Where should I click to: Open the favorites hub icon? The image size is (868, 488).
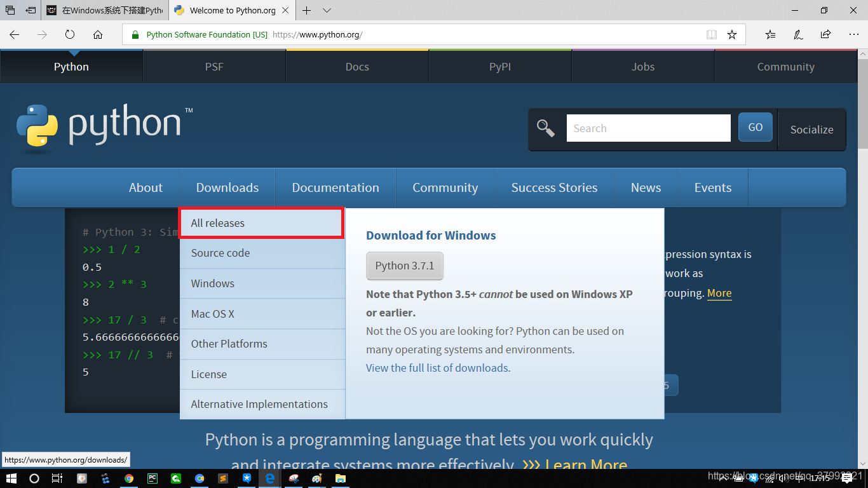770,35
